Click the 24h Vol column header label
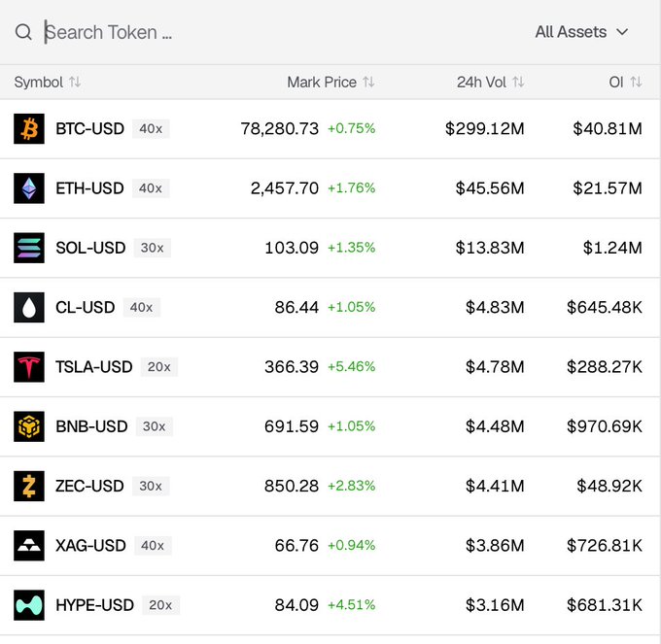The image size is (661, 644). 481,82
